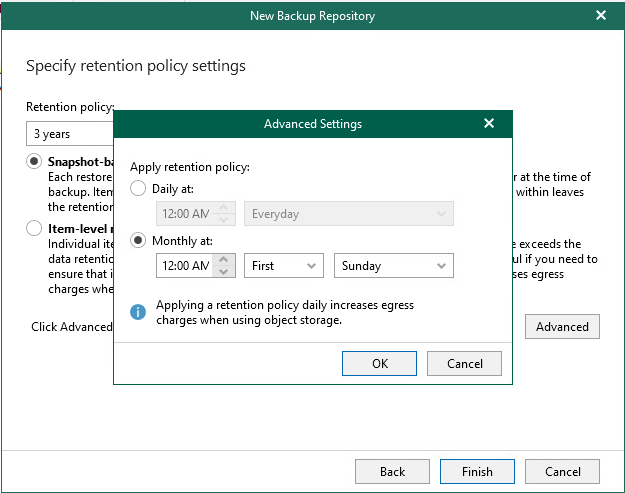Confirm Advanced Settings with OK
The width and height of the screenshot is (625, 493).
[x=379, y=363]
